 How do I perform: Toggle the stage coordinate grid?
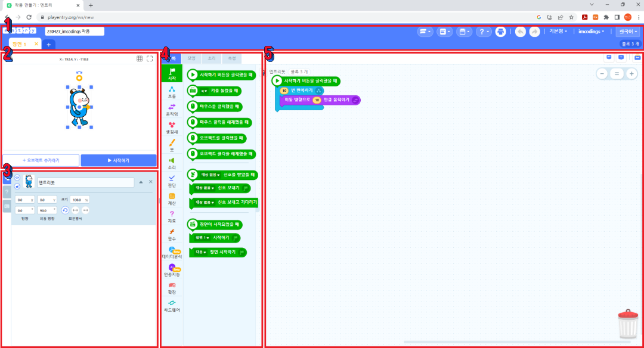[140, 58]
